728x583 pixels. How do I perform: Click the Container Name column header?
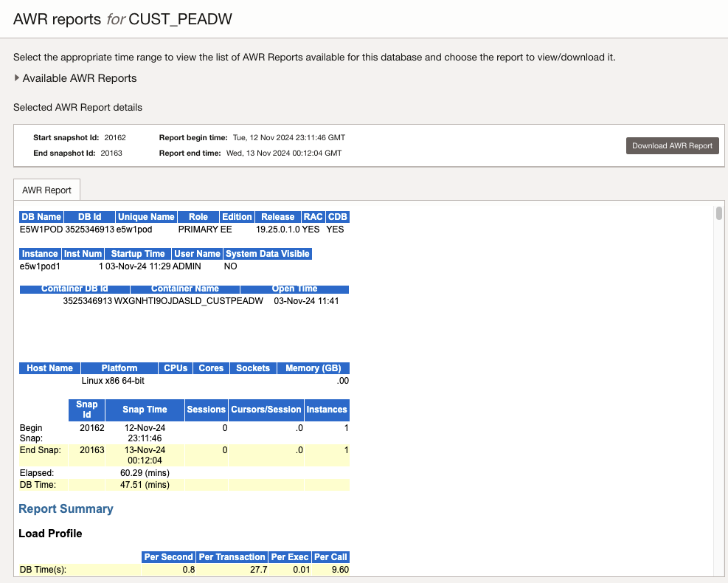coord(184,289)
